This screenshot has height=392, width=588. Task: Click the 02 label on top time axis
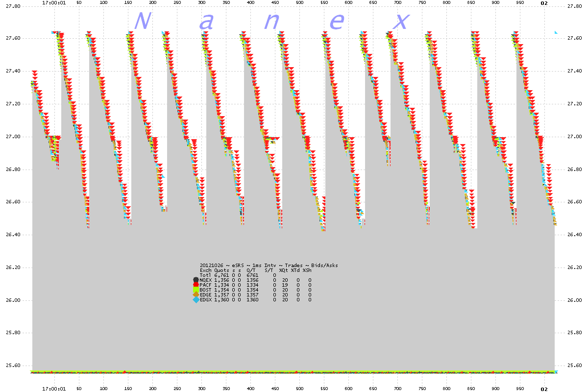tap(544, 3)
